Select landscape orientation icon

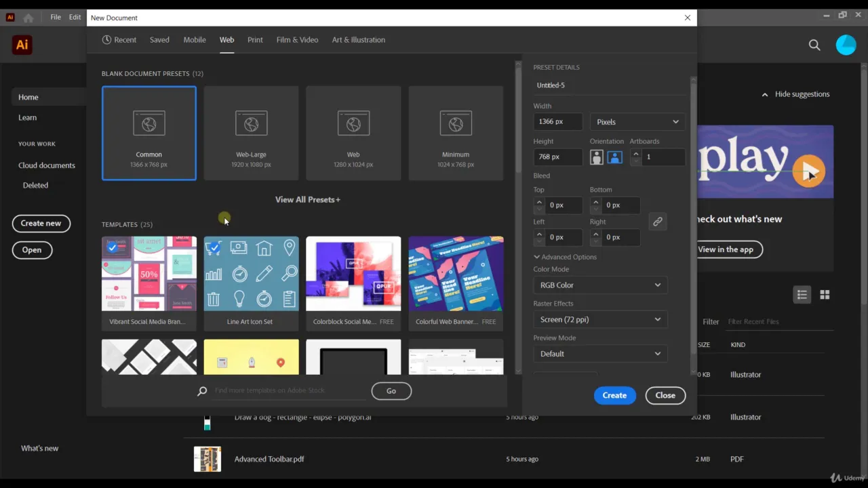(615, 157)
